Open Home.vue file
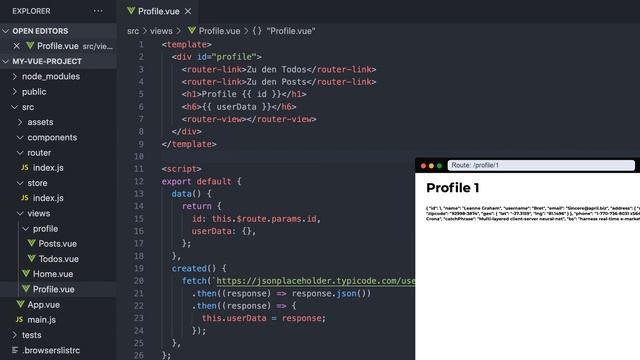Image resolution: width=640 pixels, height=360 pixels. [53, 274]
